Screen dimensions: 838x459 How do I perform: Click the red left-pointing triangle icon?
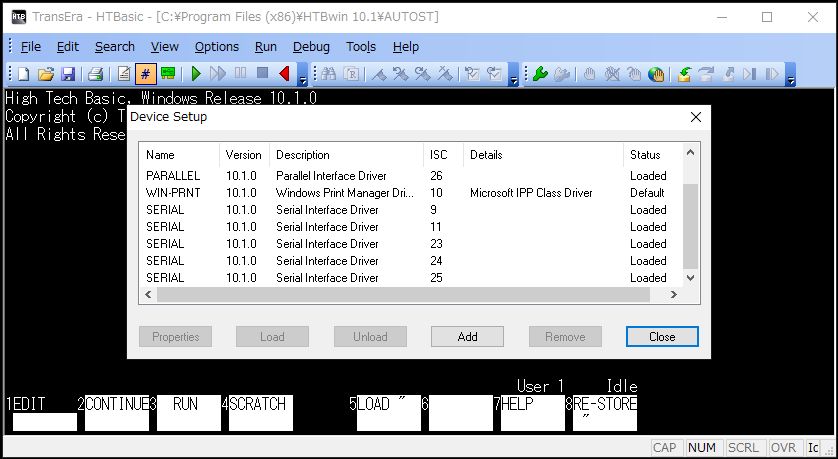[284, 74]
